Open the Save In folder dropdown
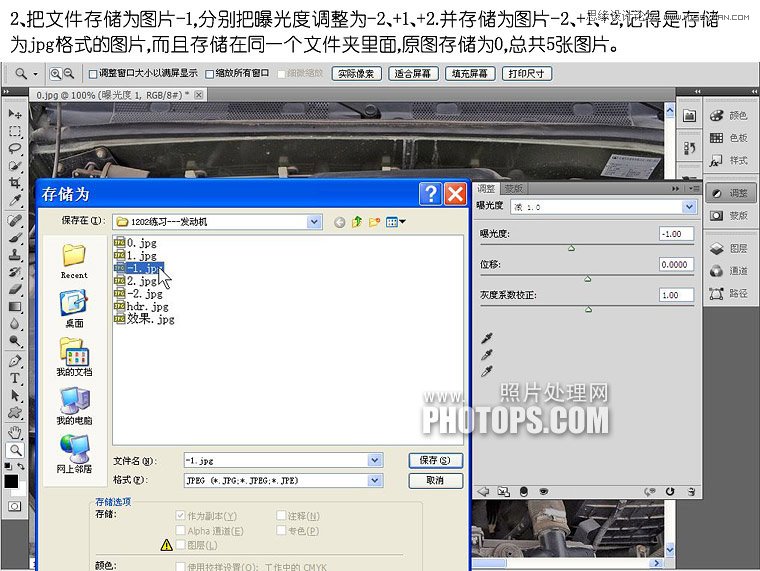 [314, 222]
